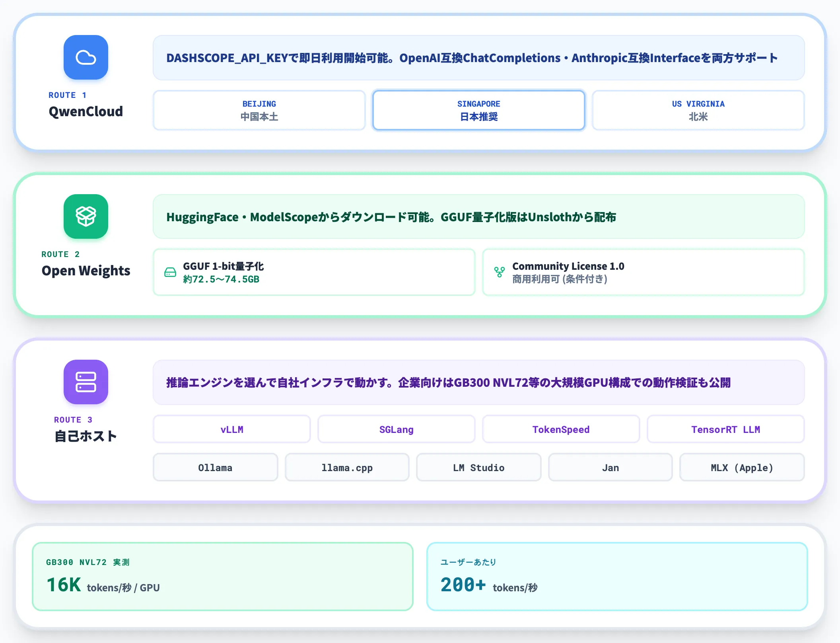The height and width of the screenshot is (643, 840).
Task: Pick the Ollama chip
Action: pos(216,467)
